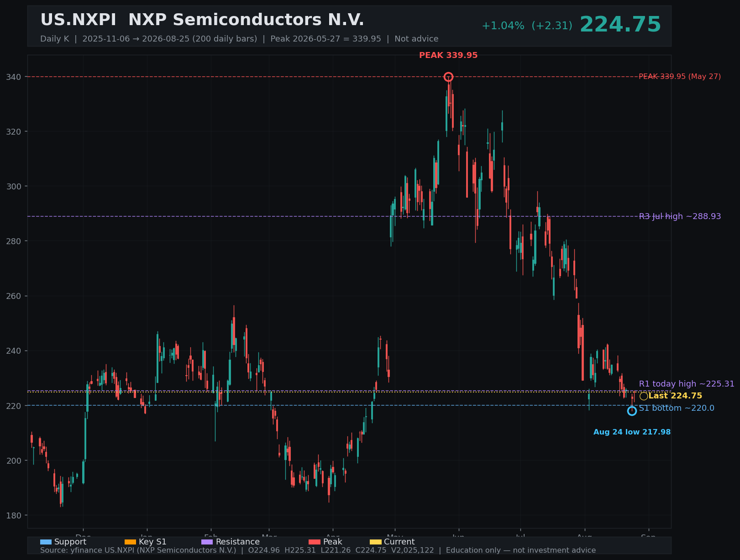Click the 'Daily K' subtitle text

[54, 39]
